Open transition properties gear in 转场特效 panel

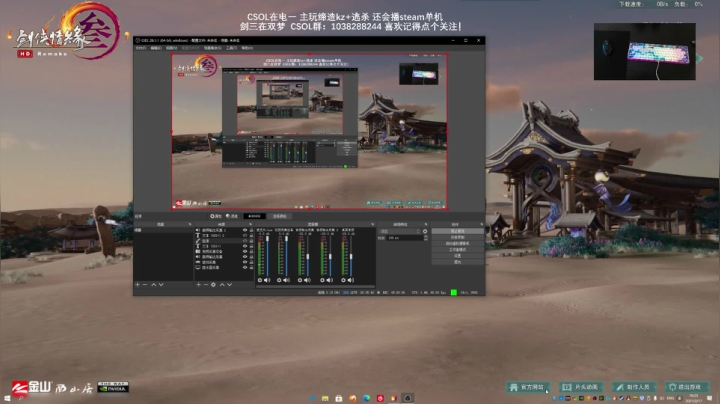[425, 231]
